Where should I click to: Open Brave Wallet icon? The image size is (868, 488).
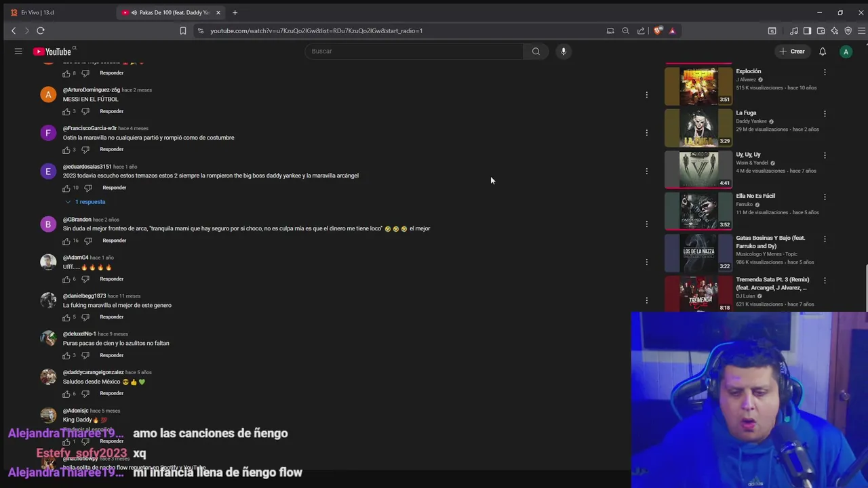(x=821, y=30)
